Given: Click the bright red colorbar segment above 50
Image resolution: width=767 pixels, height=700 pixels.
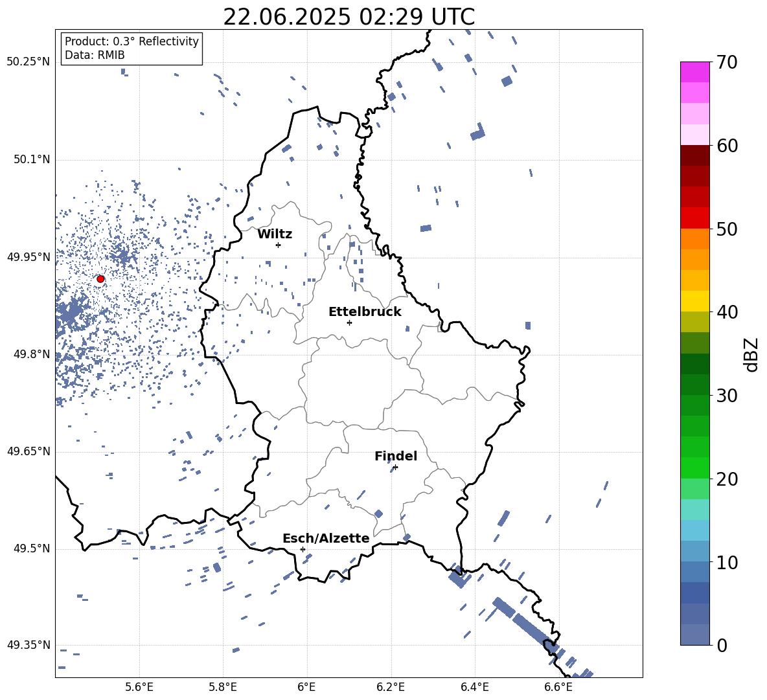Looking at the screenshot, I should click(695, 218).
